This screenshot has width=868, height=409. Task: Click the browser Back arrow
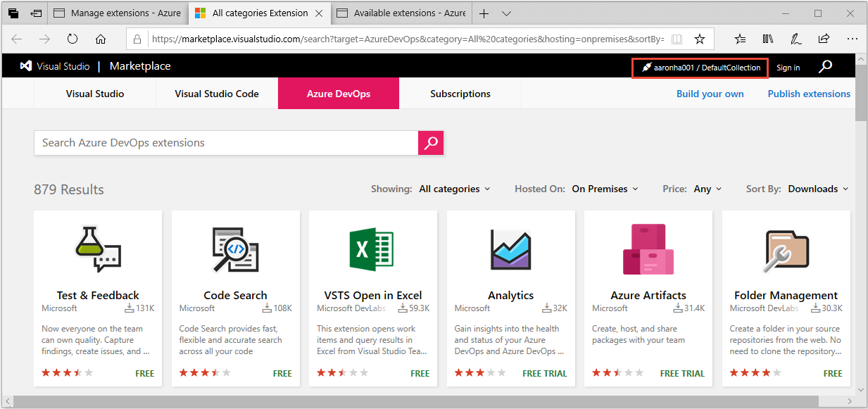(17, 39)
